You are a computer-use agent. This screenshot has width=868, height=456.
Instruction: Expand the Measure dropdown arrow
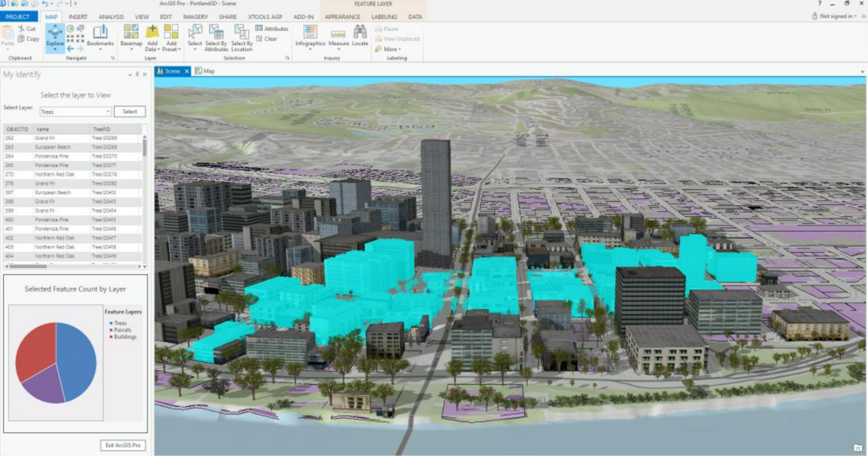point(339,49)
